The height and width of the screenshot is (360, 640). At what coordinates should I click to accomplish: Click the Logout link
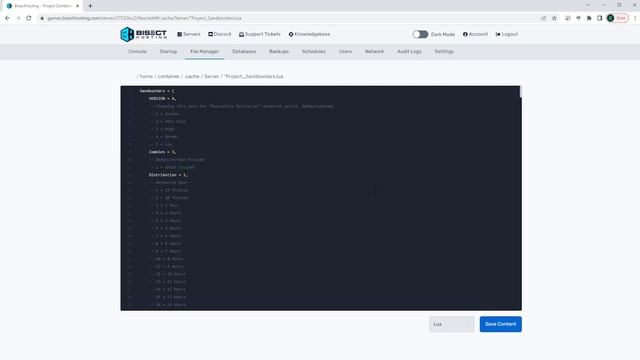pos(507,34)
